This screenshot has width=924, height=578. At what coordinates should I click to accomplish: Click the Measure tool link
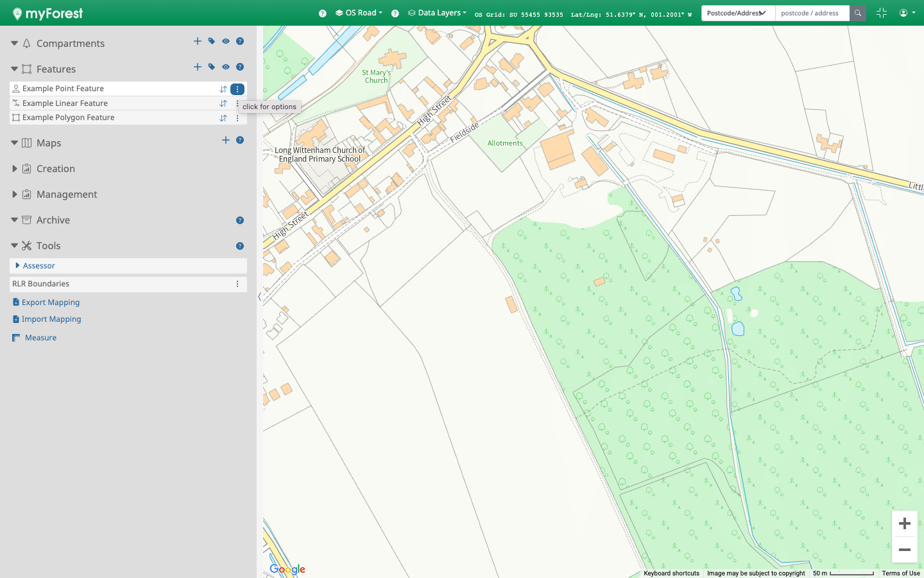coord(40,338)
